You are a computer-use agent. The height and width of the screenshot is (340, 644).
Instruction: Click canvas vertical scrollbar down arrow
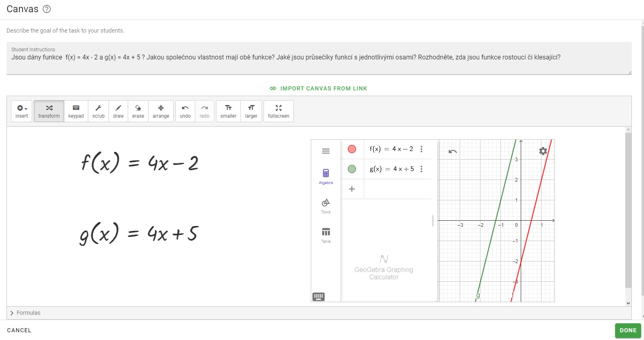pyautogui.click(x=628, y=303)
